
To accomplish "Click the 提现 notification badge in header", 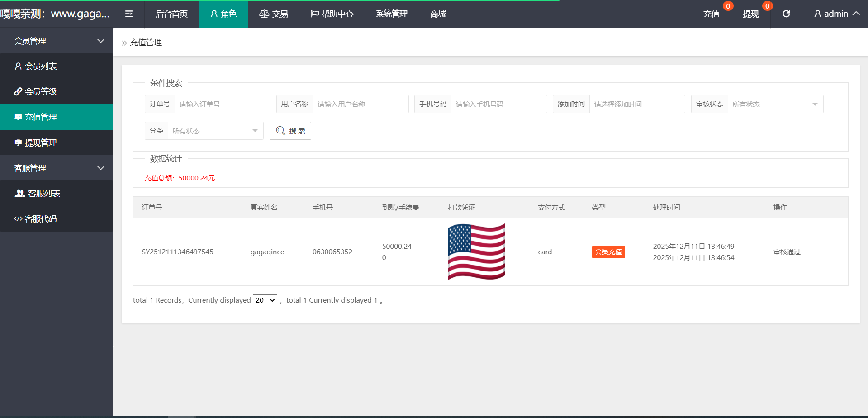I will point(767,6).
